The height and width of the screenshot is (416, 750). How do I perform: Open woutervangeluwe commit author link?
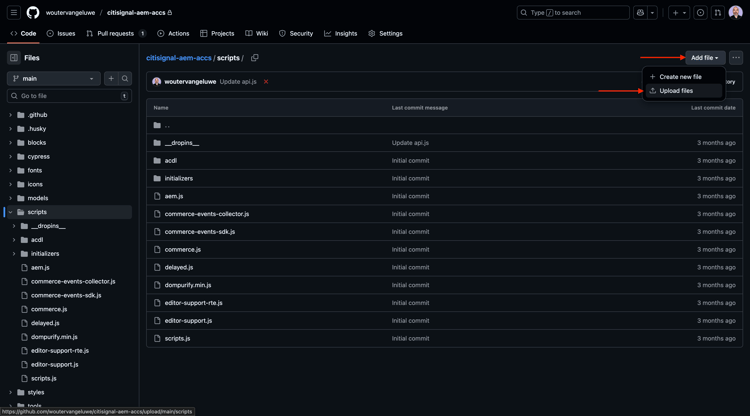[190, 82]
